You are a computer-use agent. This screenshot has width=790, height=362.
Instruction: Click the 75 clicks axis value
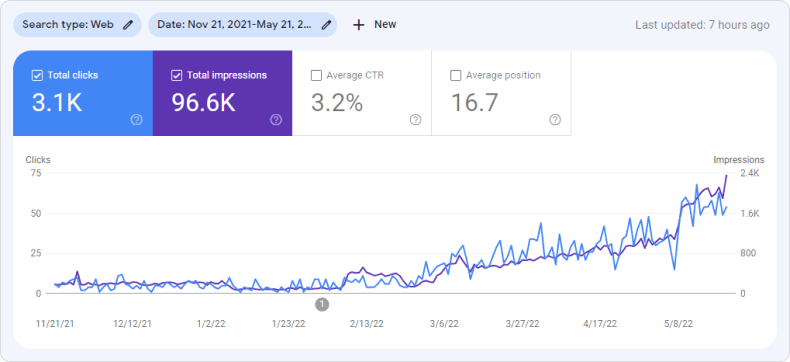[35, 173]
